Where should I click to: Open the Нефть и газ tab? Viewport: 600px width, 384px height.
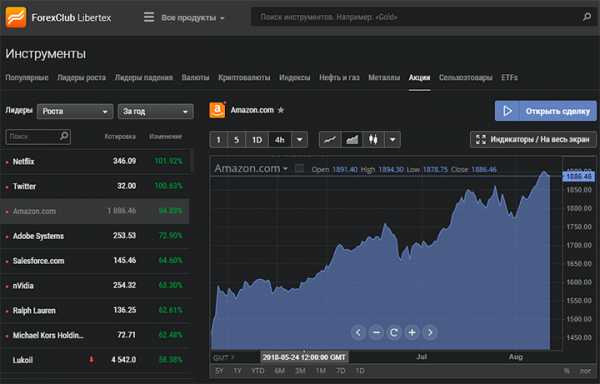pos(339,78)
